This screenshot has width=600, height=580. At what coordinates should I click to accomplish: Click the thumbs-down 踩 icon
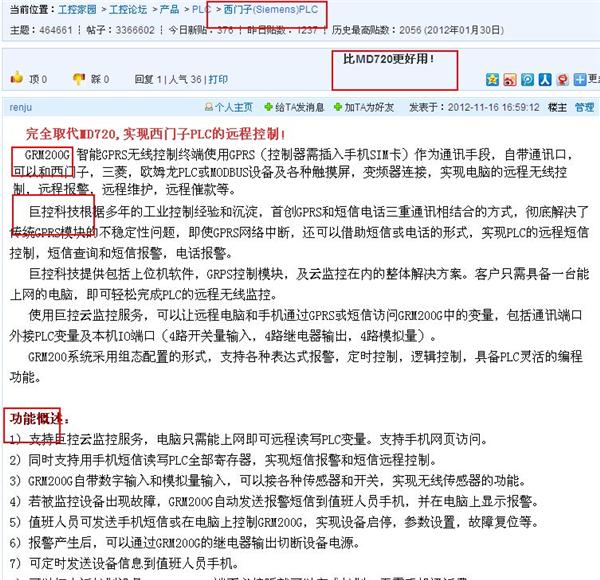click(x=79, y=79)
